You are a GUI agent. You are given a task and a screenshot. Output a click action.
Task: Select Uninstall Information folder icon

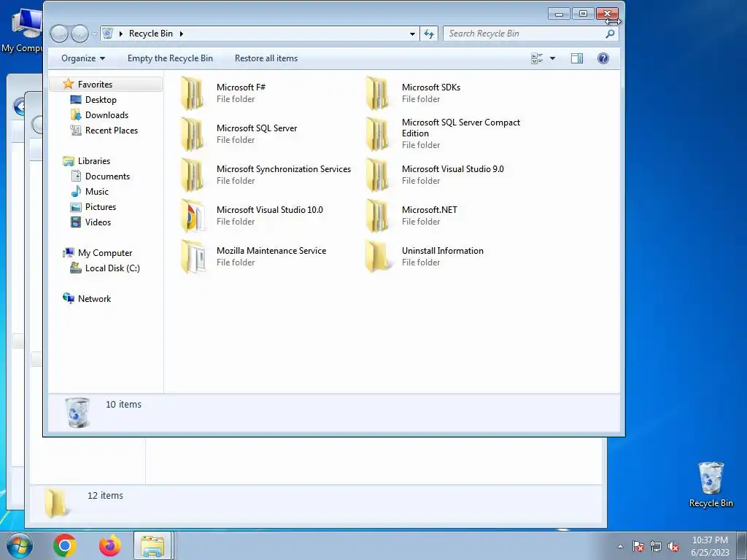[377, 257]
